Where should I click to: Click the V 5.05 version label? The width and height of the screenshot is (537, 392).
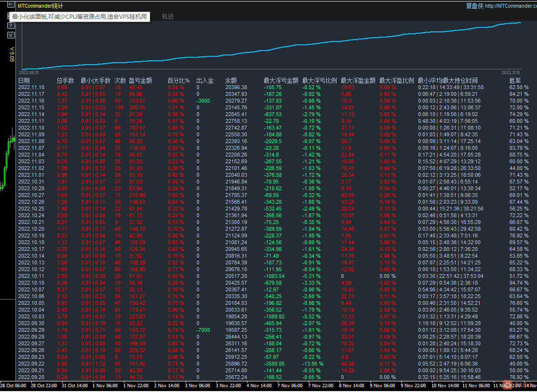pos(13,54)
